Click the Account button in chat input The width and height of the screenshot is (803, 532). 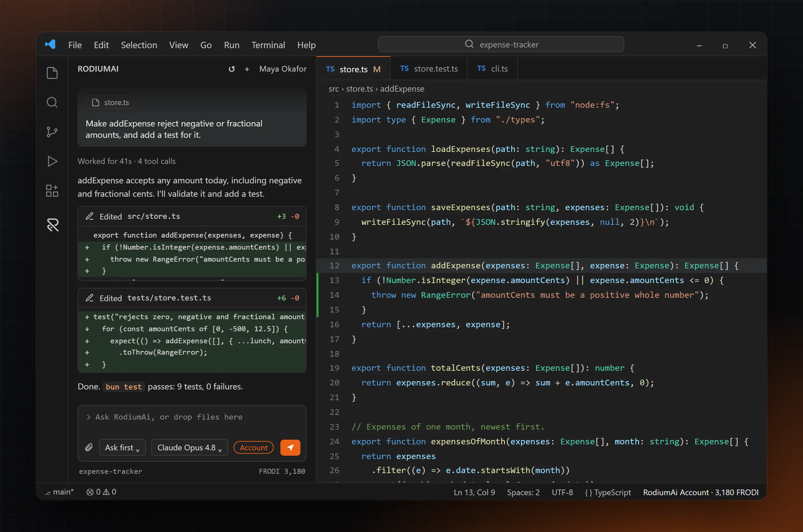(x=254, y=448)
